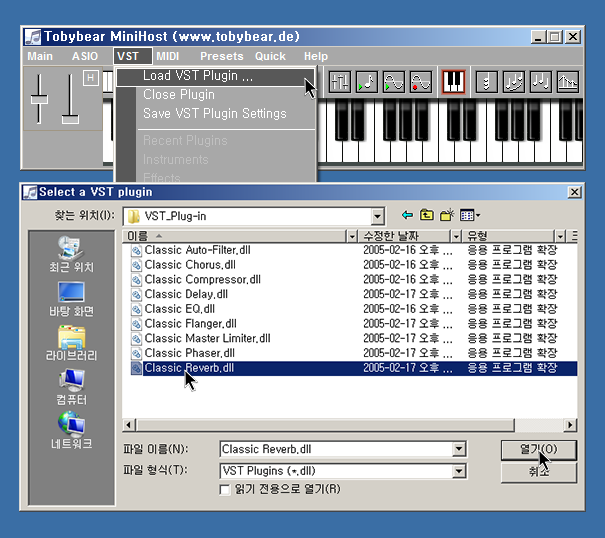Create a new folder icon

447,215
